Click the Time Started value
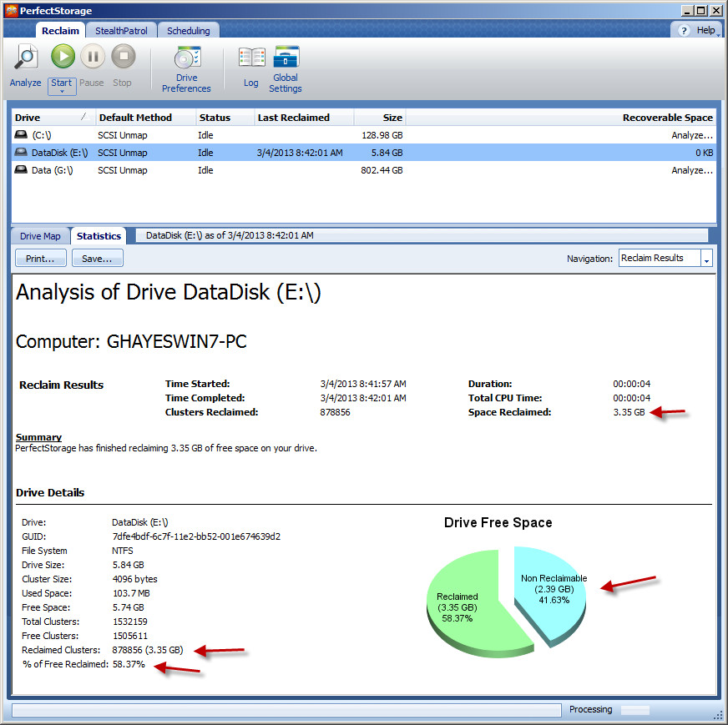Image resolution: width=728 pixels, height=725 pixels. 363,384
